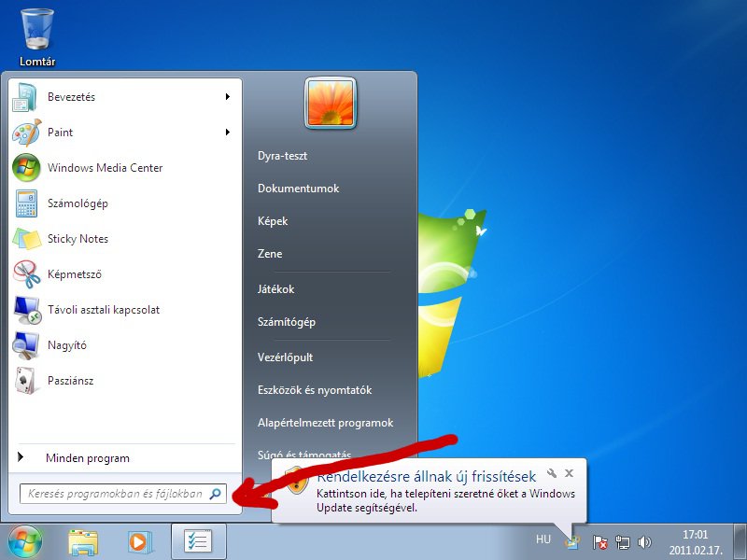Click the Számológép calculator icon
Screen dimensions: 747x560
tap(26, 203)
